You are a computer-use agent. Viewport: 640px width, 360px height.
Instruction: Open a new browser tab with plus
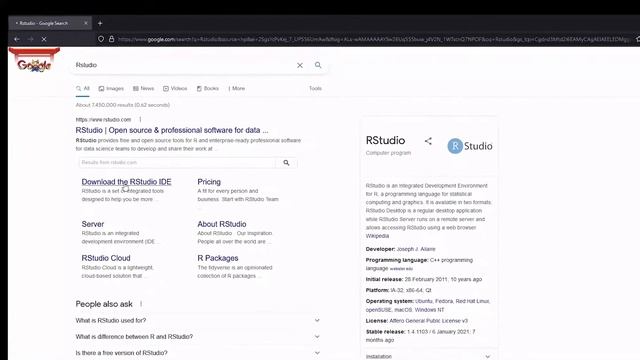click(100, 23)
